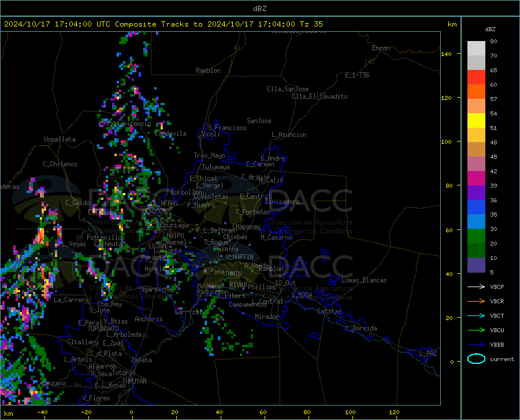Click the 'C_Chilenos' place label
The image size is (520, 420).
click(x=60, y=164)
